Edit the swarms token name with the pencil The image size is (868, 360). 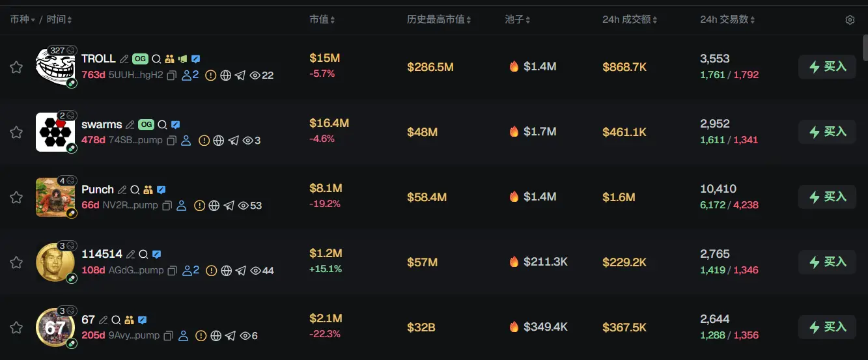coord(130,124)
